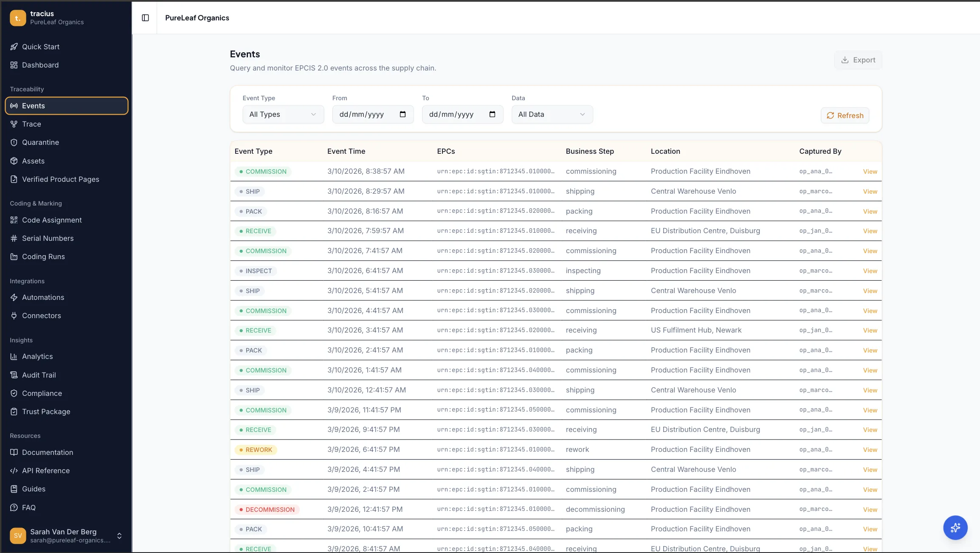Viewport: 980px width, 553px height.
Task: Open the Trust Package section
Action: tap(46, 411)
